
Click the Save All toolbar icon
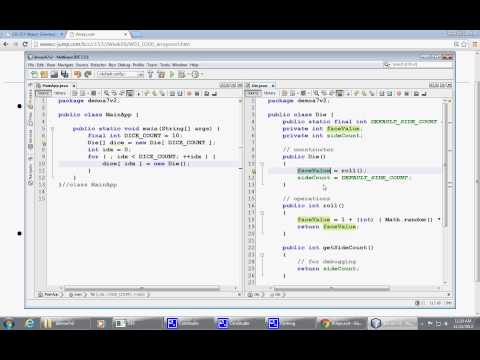click(64, 74)
